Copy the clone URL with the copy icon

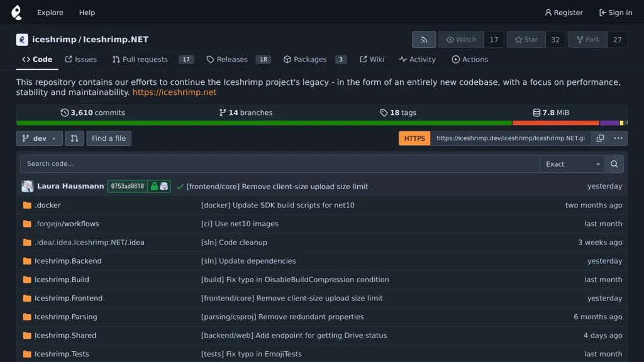[600, 138]
